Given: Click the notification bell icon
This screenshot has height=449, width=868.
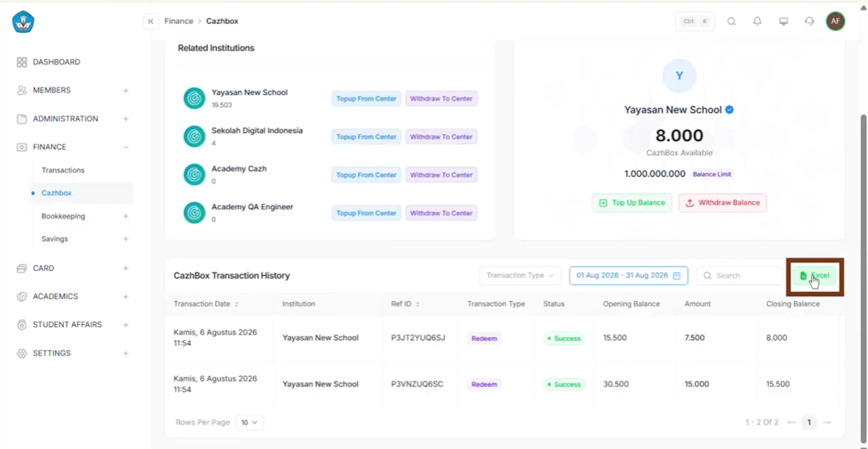Looking at the screenshot, I should click(757, 21).
